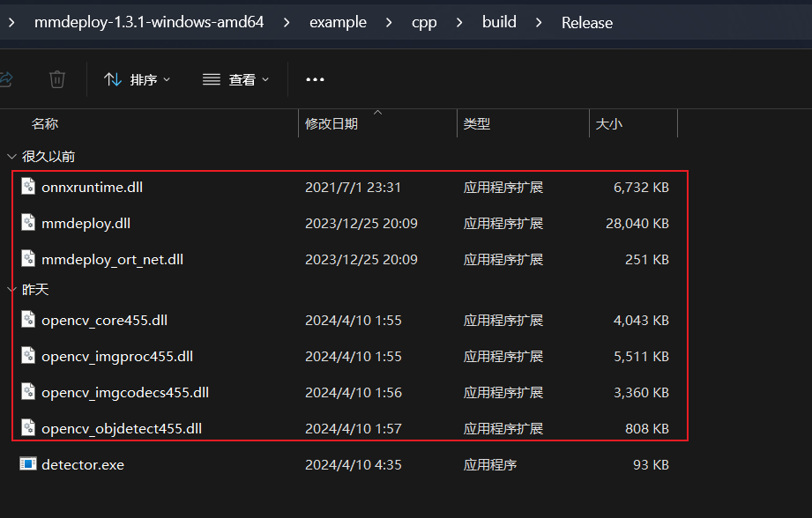Click the onnxruntime.dll file icon
This screenshot has width=812, height=518.
[x=27, y=187]
